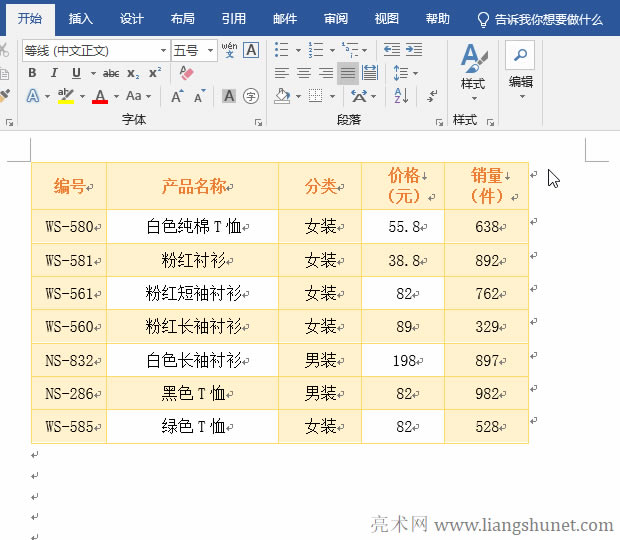This screenshot has height=540, width=620.
Task: Click the clear formatting eraser icon
Action: [x=185, y=73]
